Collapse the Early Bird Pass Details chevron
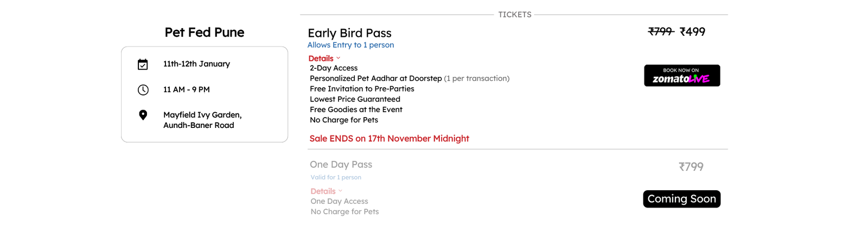Screen dimensions: 868x226 tap(338, 58)
